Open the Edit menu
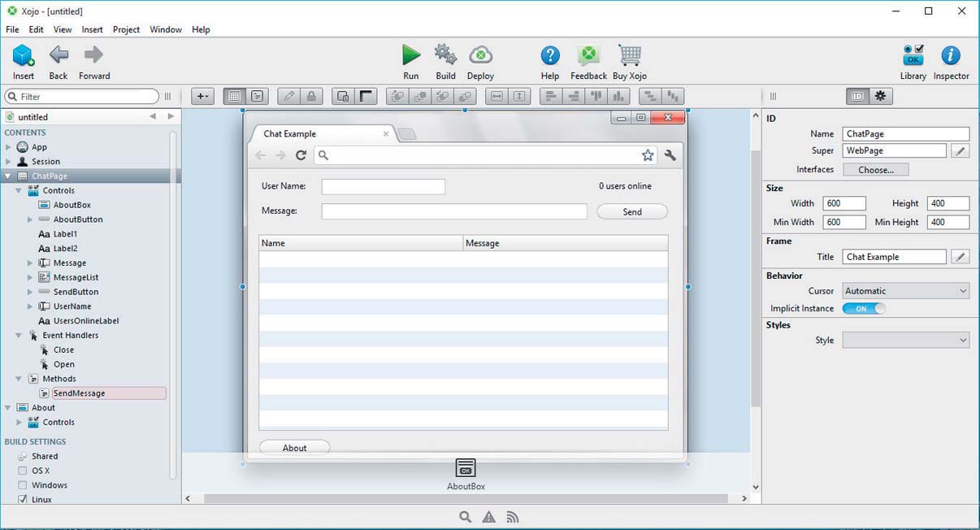980x530 pixels. [x=37, y=29]
